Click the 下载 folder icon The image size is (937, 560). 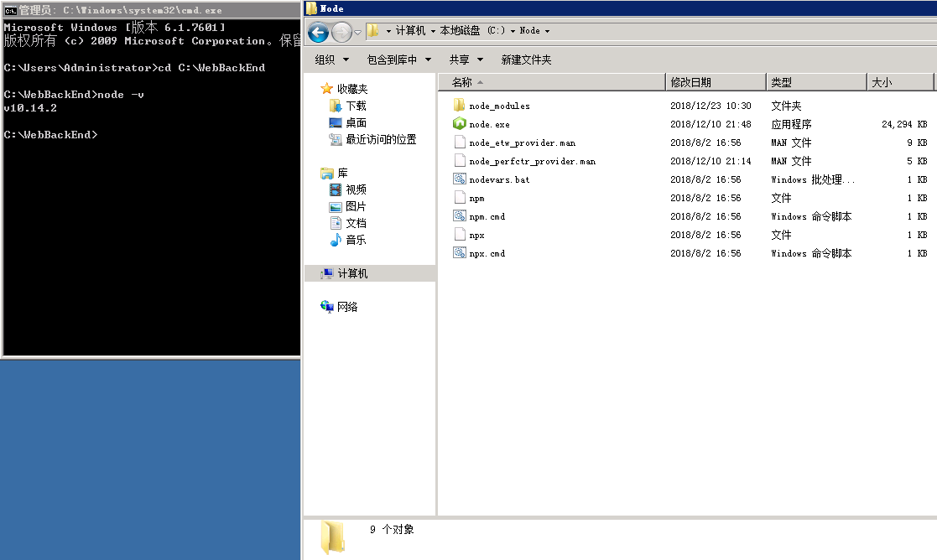tap(336, 106)
